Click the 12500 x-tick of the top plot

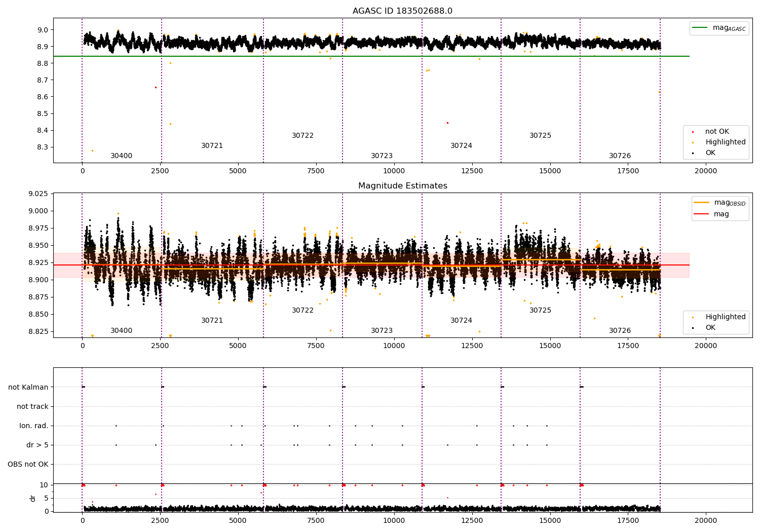point(472,171)
